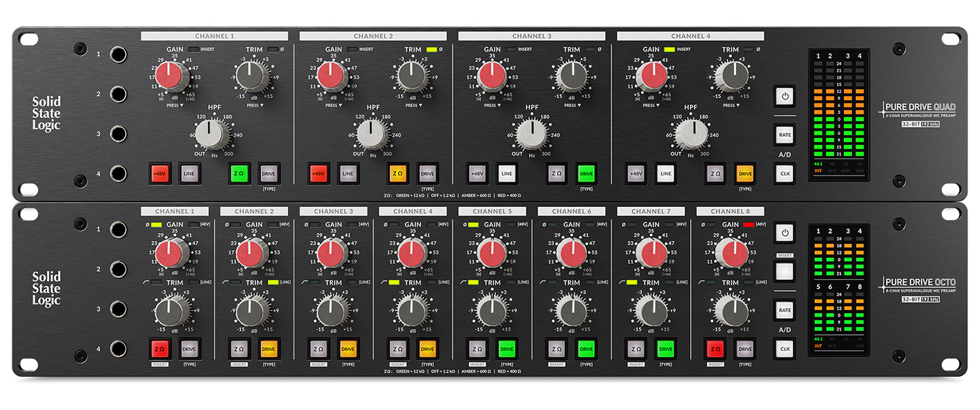Toggle the green DRIVE button on Octo Channel 7
980x410 pixels.
(x=666, y=349)
